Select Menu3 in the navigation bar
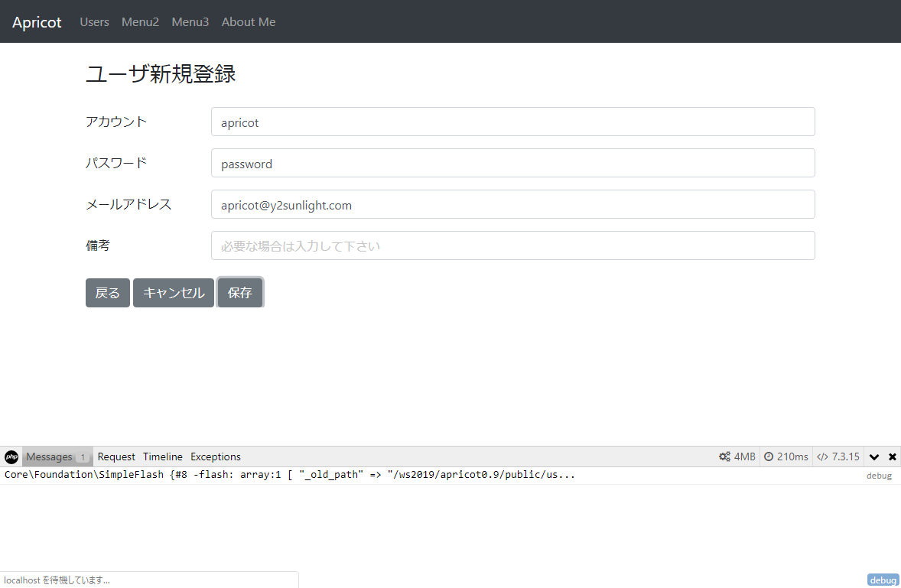Image resolution: width=901 pixels, height=588 pixels. pos(190,22)
